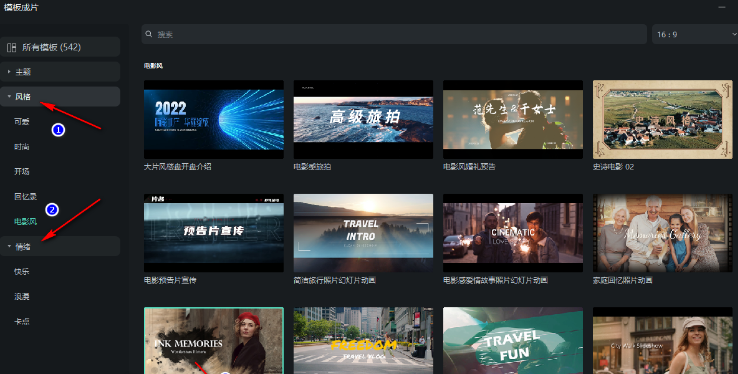Open the 2022 大片风楼盘开盘介绍 template thumbnail
The width and height of the screenshot is (738, 374).
click(x=214, y=119)
